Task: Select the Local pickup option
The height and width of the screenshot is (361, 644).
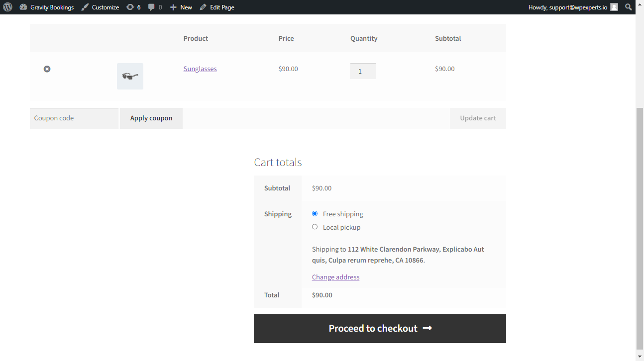Action: click(x=315, y=227)
